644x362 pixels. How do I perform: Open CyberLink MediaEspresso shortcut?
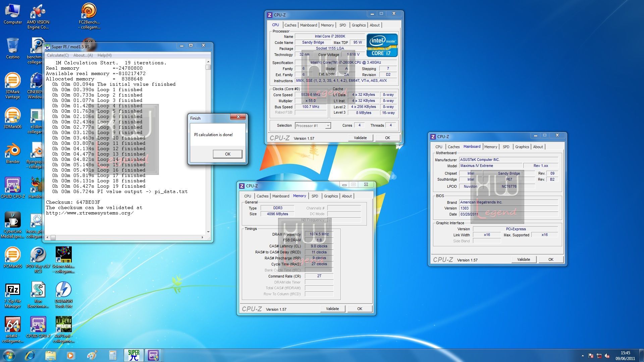pyautogui.click(x=13, y=225)
